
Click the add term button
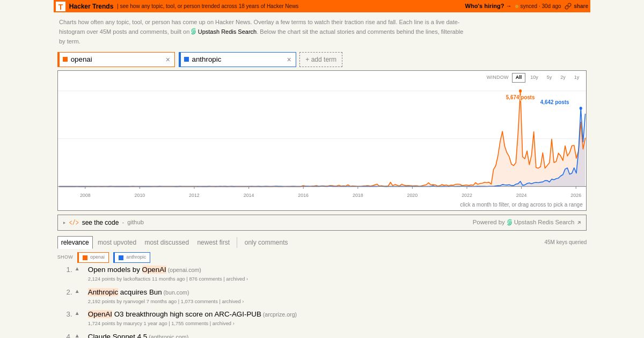point(321,60)
